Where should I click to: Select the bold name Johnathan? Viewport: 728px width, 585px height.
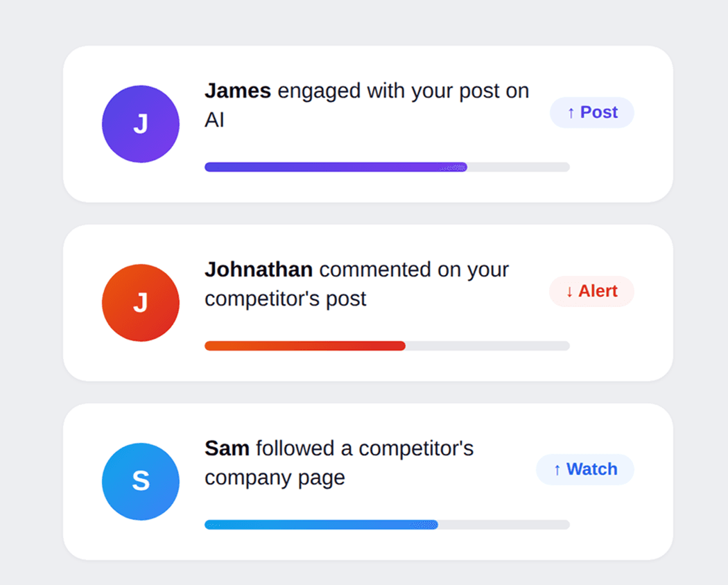coord(259,270)
